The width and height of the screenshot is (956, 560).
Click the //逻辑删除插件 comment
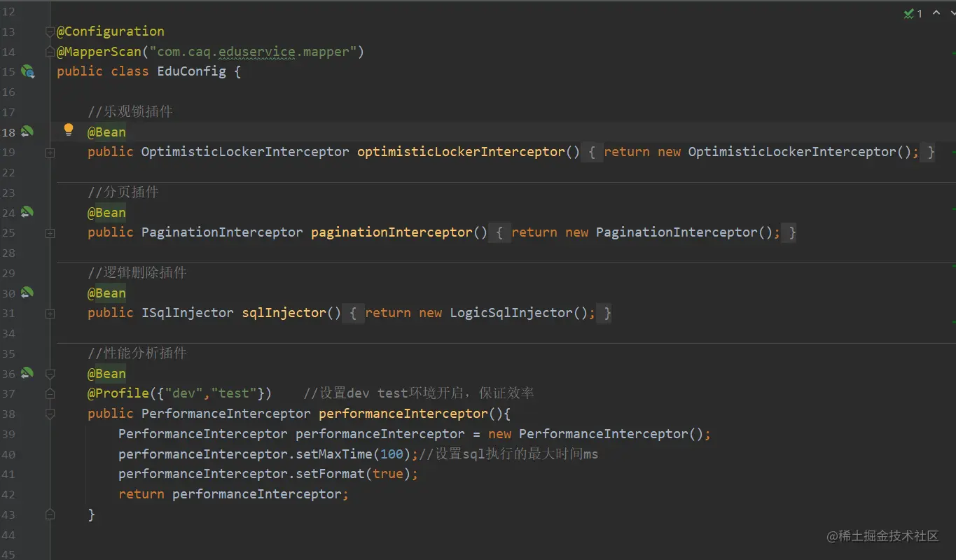137,273
